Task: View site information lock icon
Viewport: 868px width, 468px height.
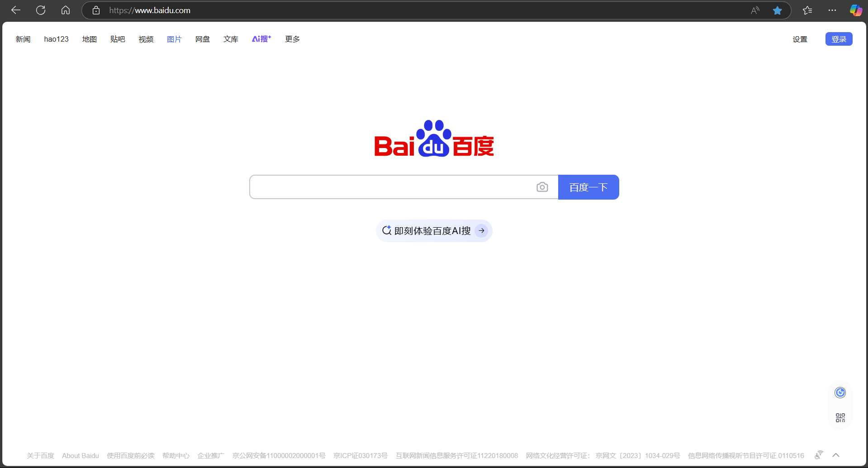Action: [96, 10]
